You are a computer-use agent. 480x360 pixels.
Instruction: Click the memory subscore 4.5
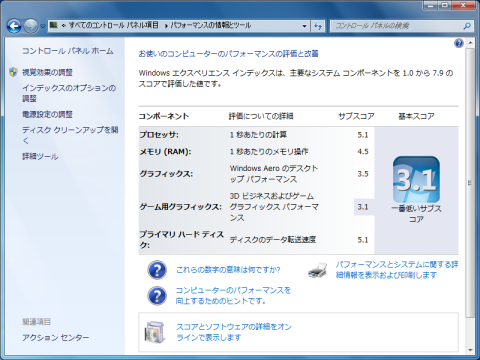[x=363, y=152]
